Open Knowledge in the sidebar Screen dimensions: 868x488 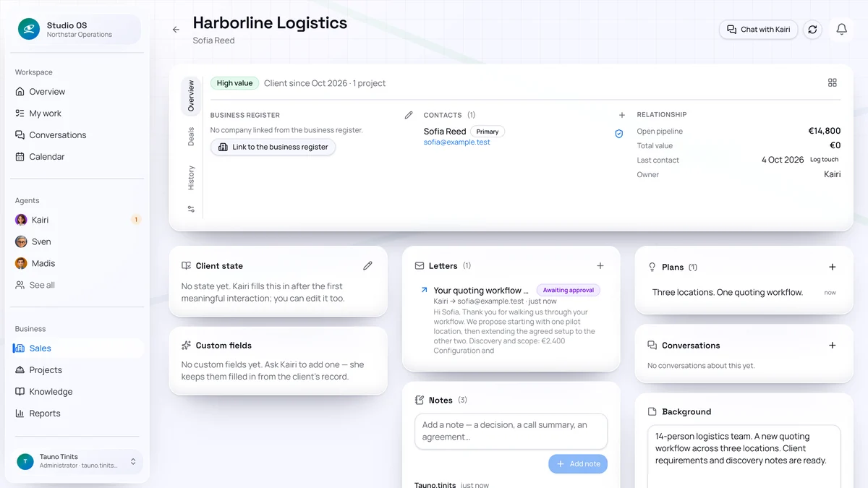78,392
